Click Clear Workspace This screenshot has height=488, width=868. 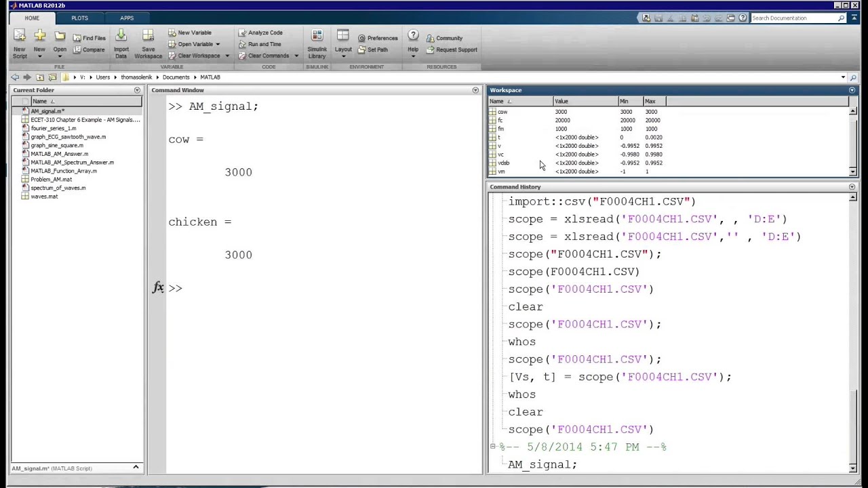point(194,56)
